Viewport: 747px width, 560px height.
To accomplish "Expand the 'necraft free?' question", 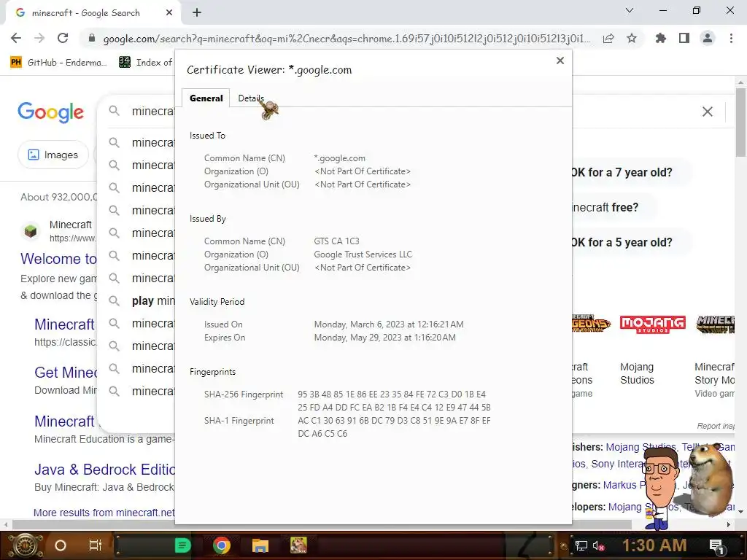I will (605, 208).
